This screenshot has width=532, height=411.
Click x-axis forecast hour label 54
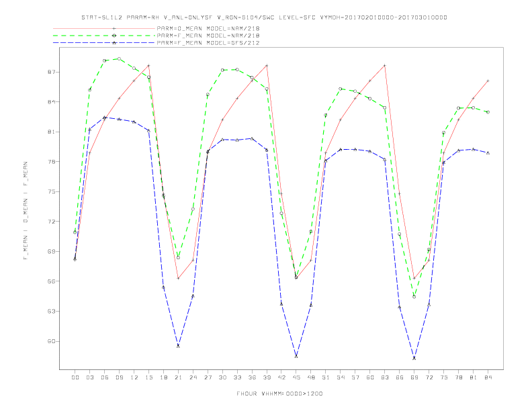point(341,377)
